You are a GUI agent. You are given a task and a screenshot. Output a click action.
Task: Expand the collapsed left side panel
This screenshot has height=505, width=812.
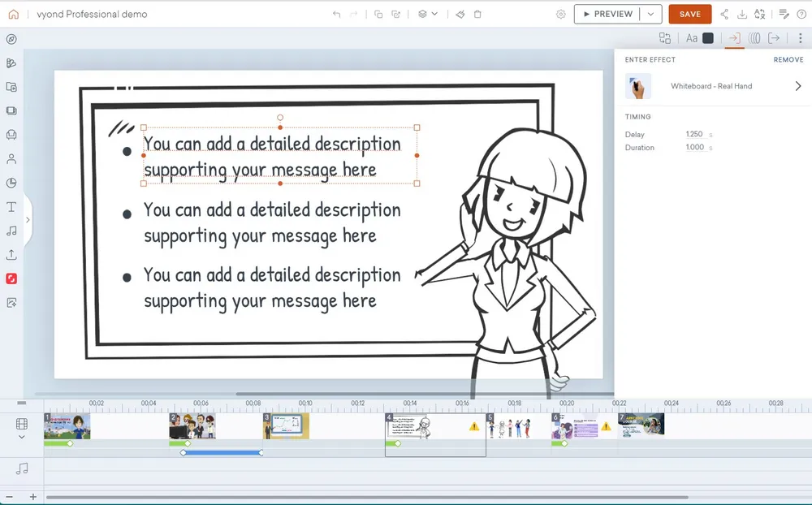tap(28, 219)
